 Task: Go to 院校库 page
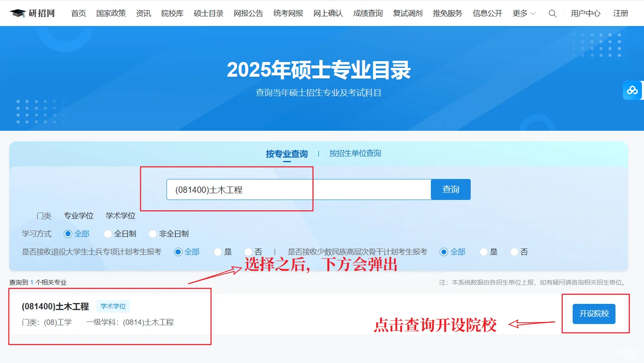tap(172, 13)
